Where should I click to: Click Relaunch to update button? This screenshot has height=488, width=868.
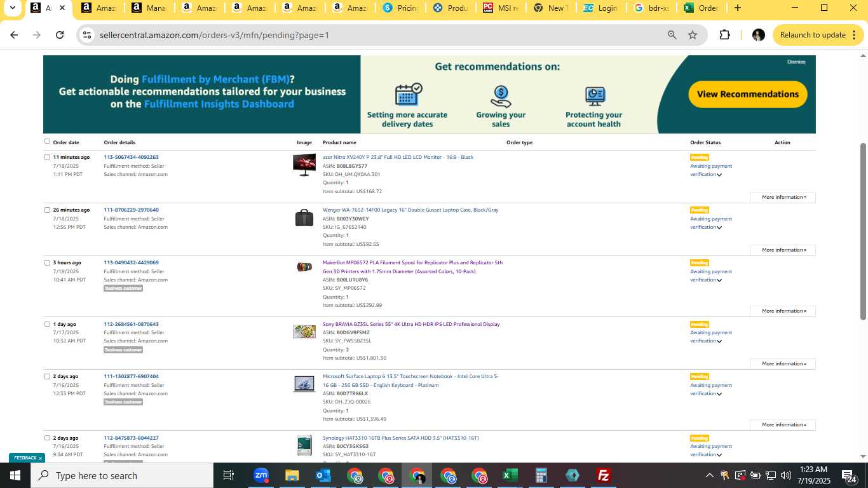pos(818,35)
